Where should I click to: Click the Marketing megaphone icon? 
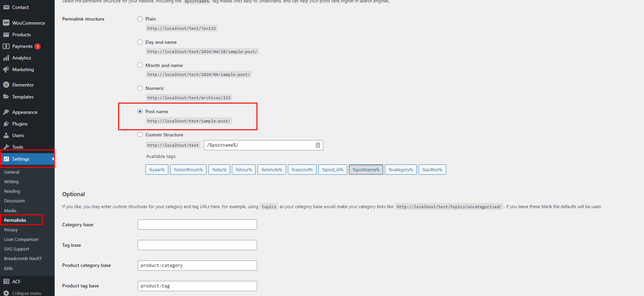(x=6, y=70)
